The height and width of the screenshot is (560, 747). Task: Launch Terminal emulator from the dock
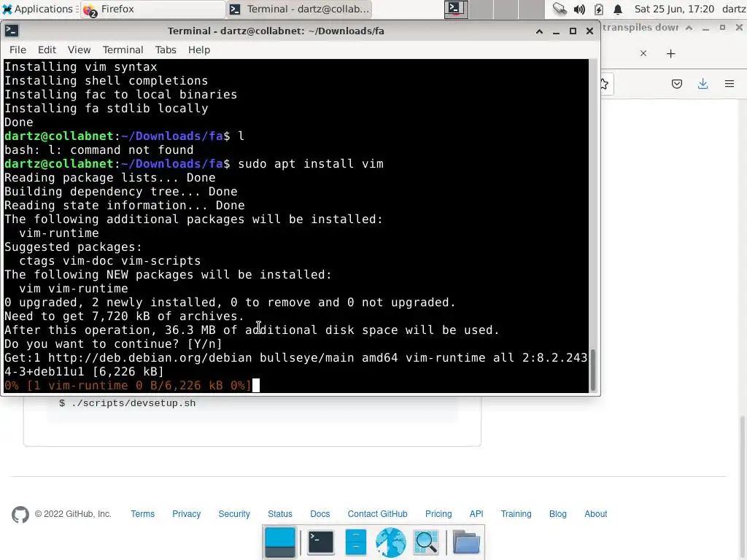[320, 542]
